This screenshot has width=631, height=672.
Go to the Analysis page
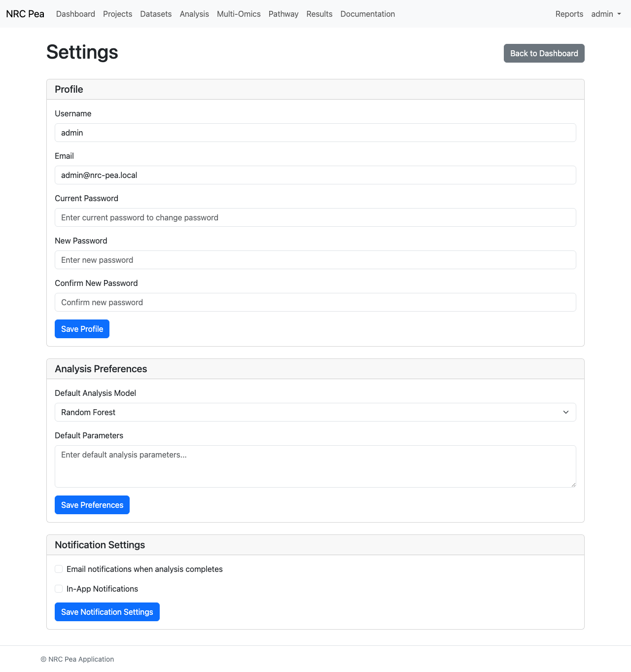(194, 14)
